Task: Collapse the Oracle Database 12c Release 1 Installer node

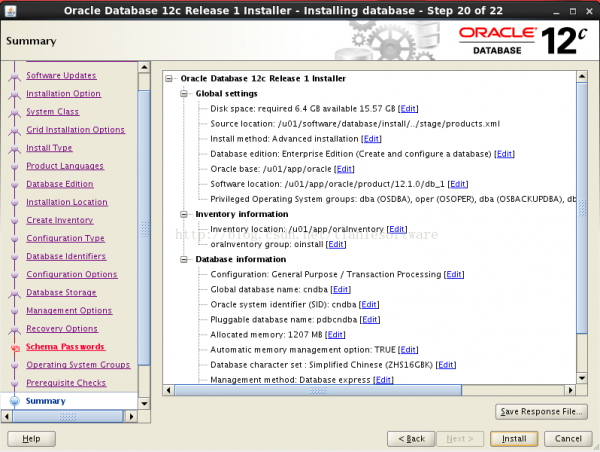Action: tap(169, 78)
